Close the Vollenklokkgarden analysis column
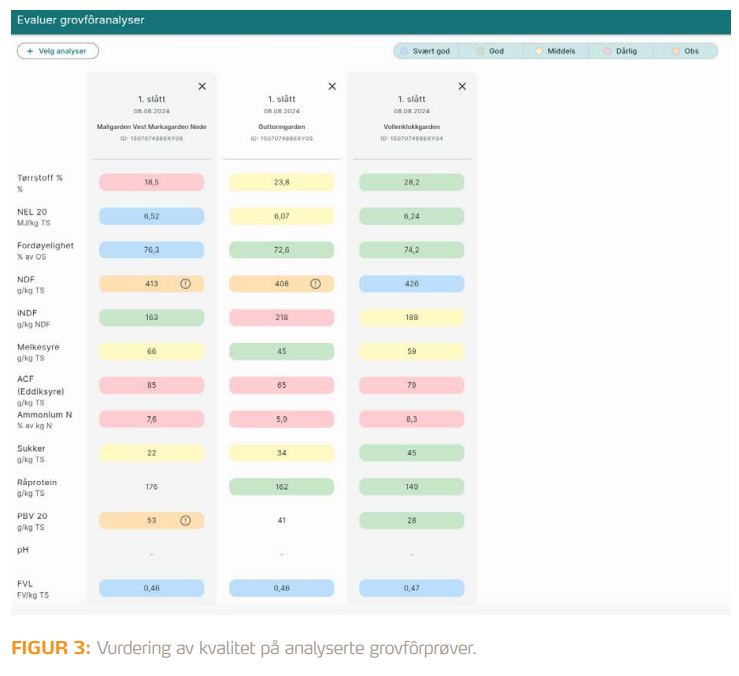The width and height of the screenshot is (739, 676). click(462, 86)
